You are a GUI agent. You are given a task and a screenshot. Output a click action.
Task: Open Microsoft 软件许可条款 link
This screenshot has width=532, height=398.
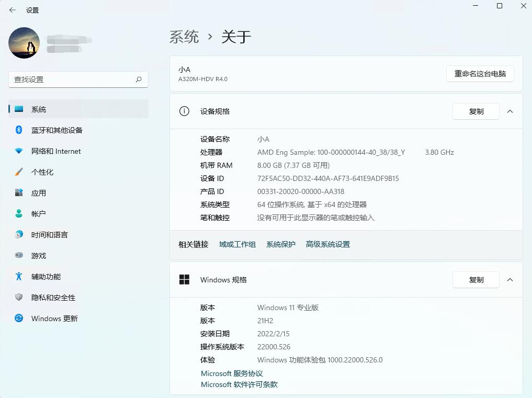point(239,385)
